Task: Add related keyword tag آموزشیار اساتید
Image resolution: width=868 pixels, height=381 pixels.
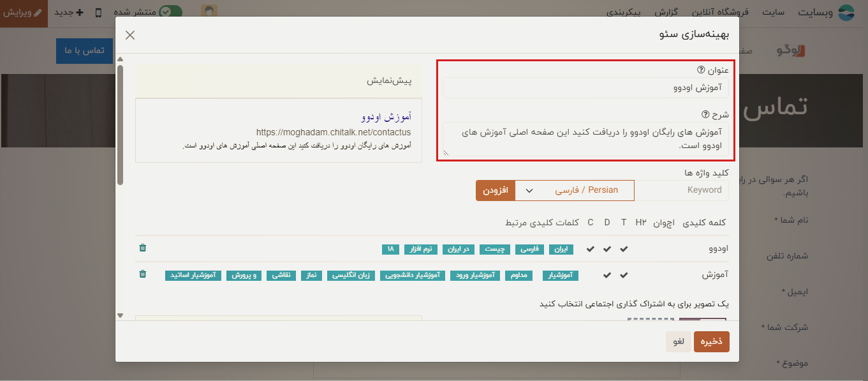Action: 193,275
